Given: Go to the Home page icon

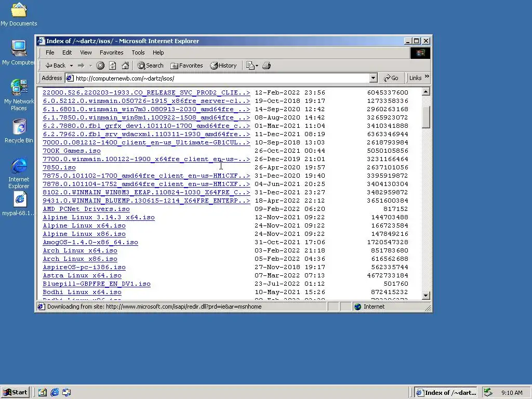Looking at the screenshot, I should point(125,65).
